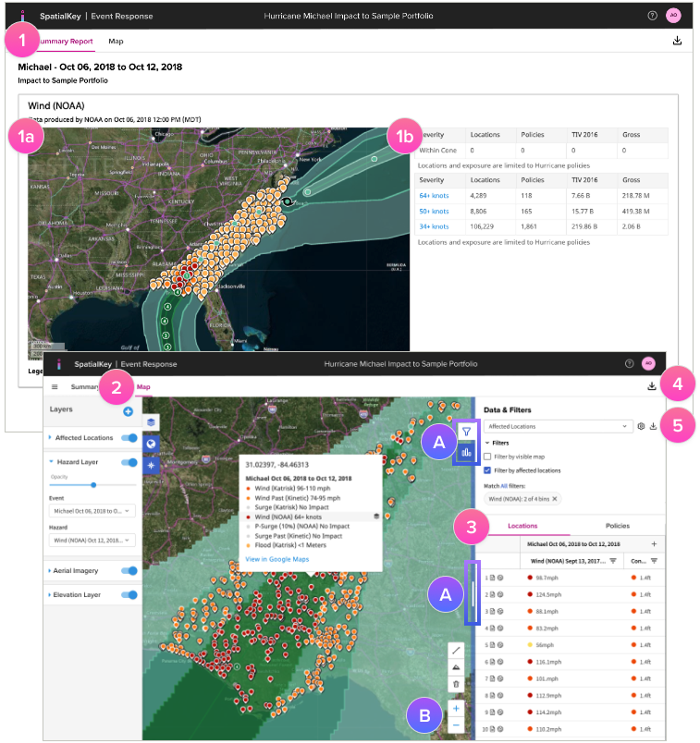700x743 pixels.
Task: Switch to Summary tab in the Map window
Action: coord(85,386)
